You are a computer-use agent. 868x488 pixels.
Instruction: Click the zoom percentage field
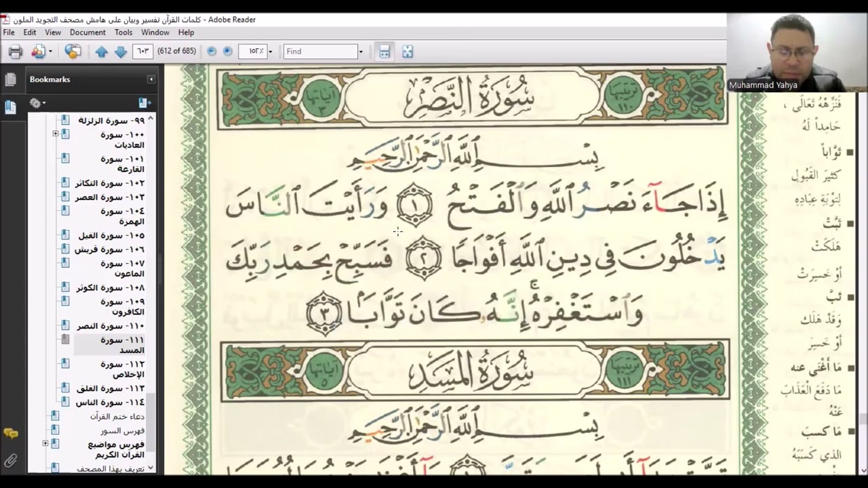252,52
